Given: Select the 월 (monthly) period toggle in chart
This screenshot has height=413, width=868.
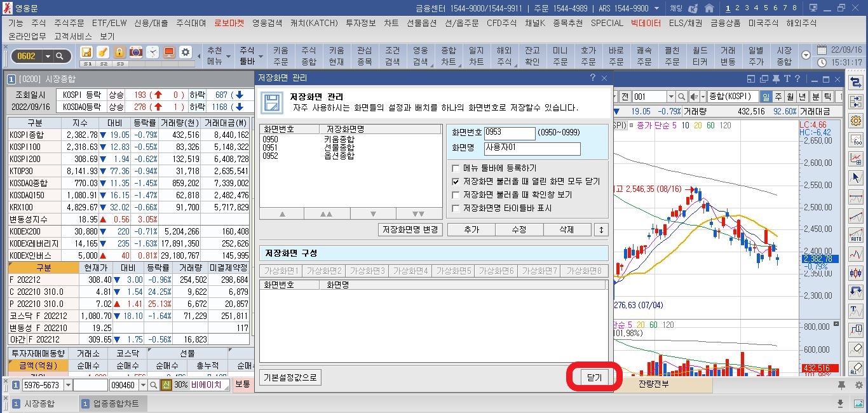Looking at the screenshot, I should click(790, 97).
